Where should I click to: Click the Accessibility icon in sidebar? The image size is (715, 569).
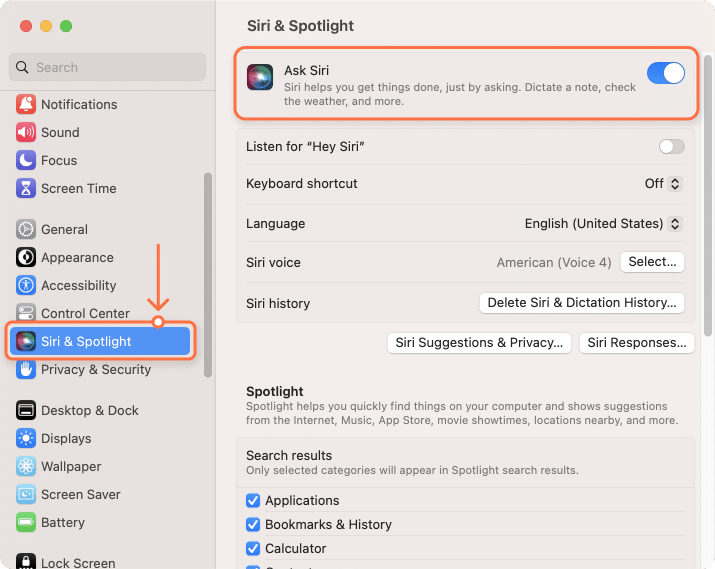(26, 285)
